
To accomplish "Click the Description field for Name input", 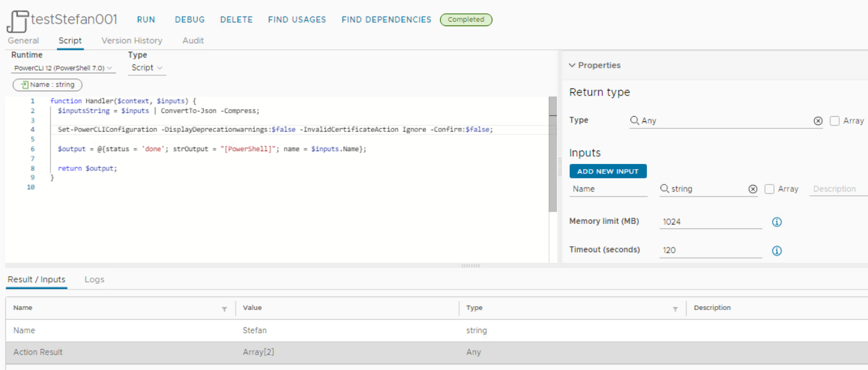I will tap(839, 189).
